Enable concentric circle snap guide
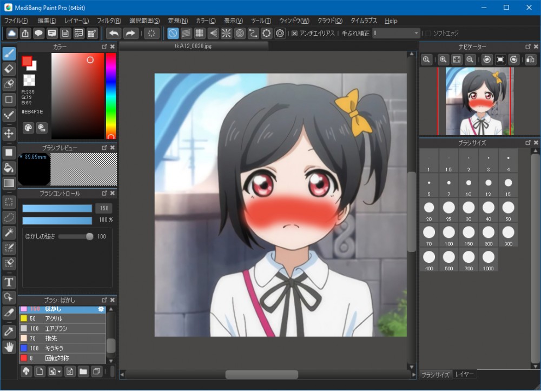The width and height of the screenshot is (541, 392). pos(240,34)
